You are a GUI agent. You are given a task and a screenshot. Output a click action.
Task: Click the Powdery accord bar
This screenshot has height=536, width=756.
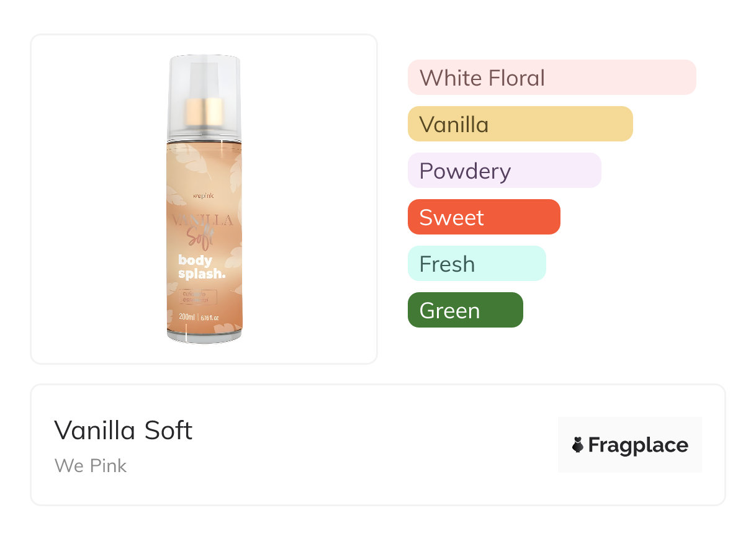(504, 171)
